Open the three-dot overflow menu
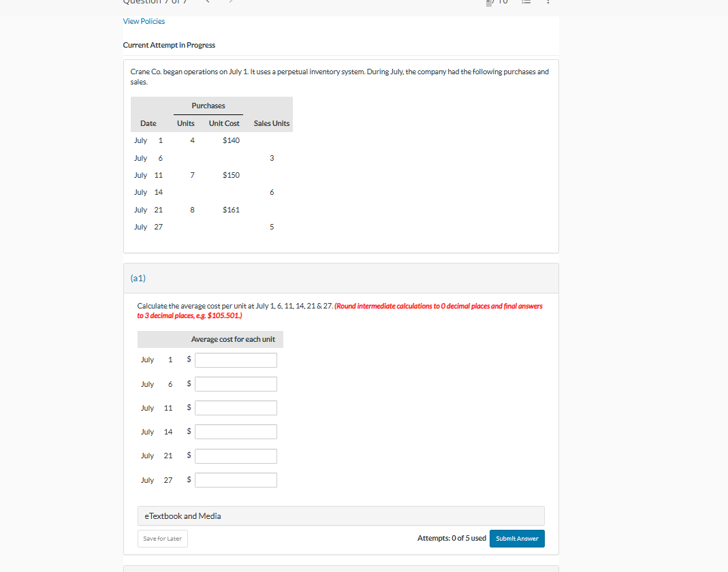Viewport: 728px width, 572px height. [548, 3]
